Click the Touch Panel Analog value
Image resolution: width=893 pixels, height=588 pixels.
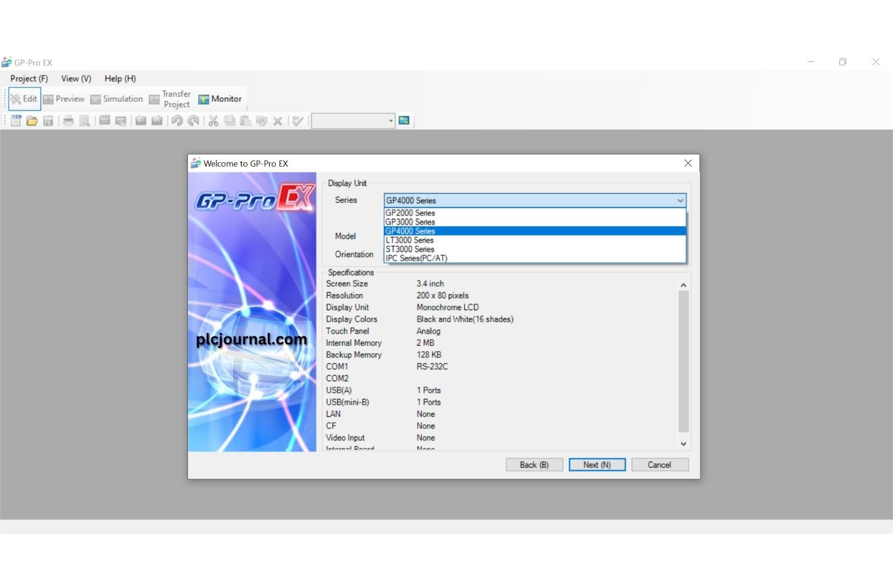(x=428, y=331)
